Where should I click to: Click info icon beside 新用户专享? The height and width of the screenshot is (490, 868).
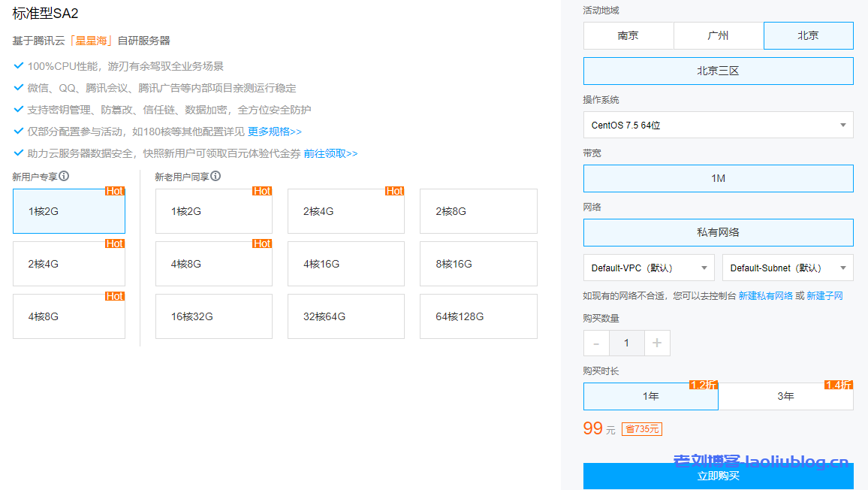64,176
